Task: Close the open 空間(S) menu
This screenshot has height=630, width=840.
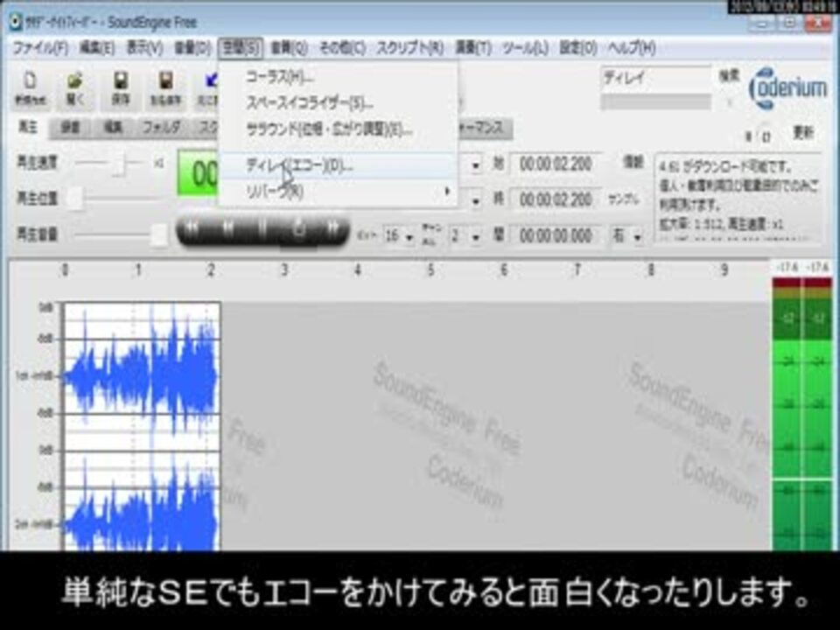Action: [x=241, y=48]
